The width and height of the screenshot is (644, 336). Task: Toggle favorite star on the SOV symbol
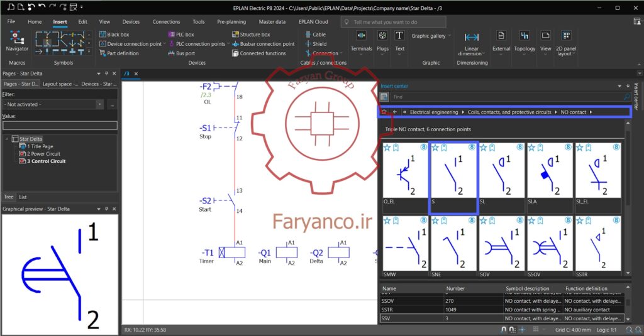(x=484, y=220)
